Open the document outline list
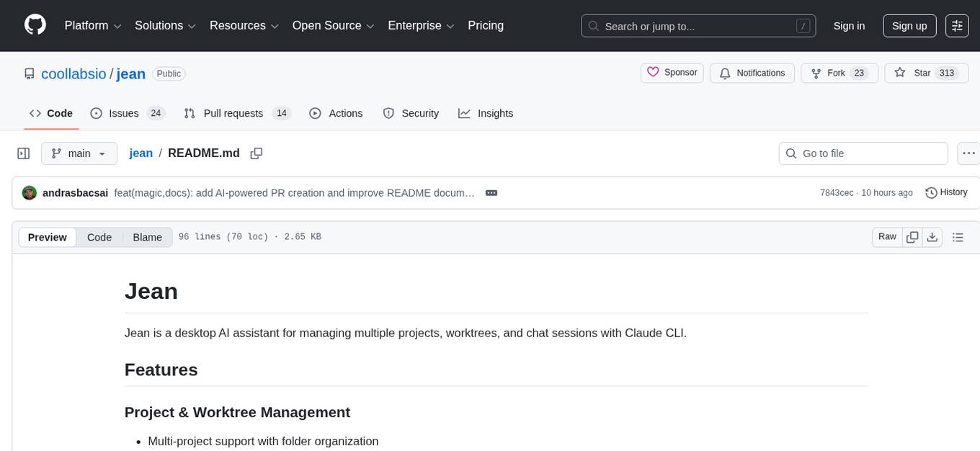Screen dimensions: 980x451 click(x=958, y=237)
